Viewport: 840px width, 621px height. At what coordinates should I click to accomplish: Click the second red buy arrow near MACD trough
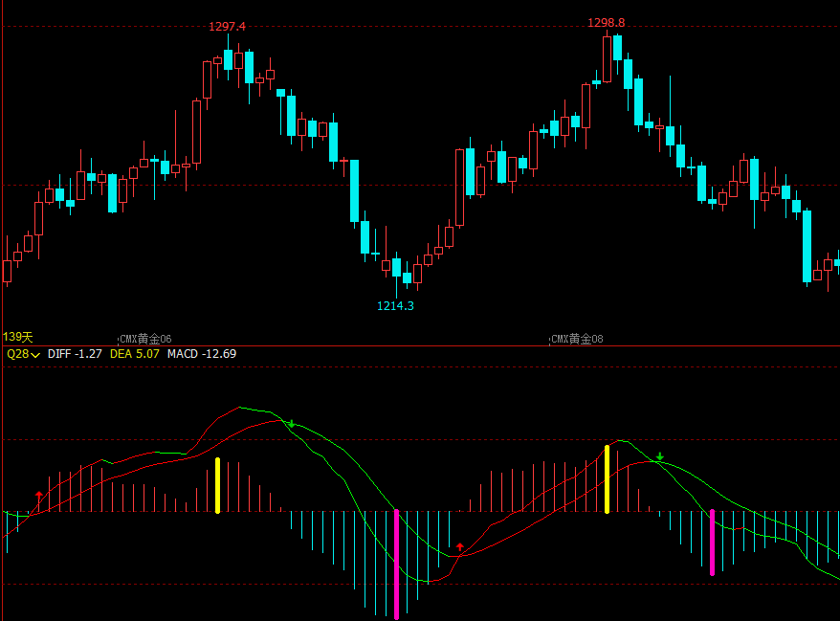[x=459, y=547]
